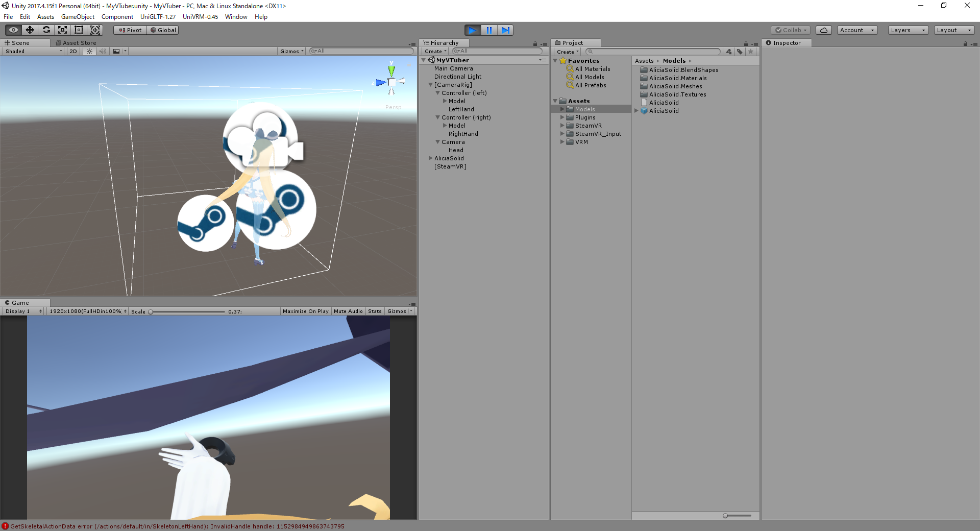The height and width of the screenshot is (531, 980).
Task: Click the Step frame button
Action: coord(505,30)
